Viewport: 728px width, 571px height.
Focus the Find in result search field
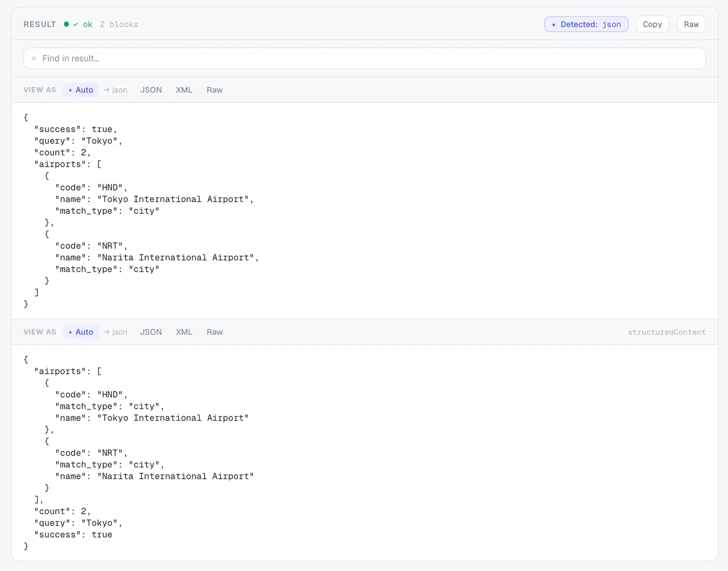click(364, 58)
